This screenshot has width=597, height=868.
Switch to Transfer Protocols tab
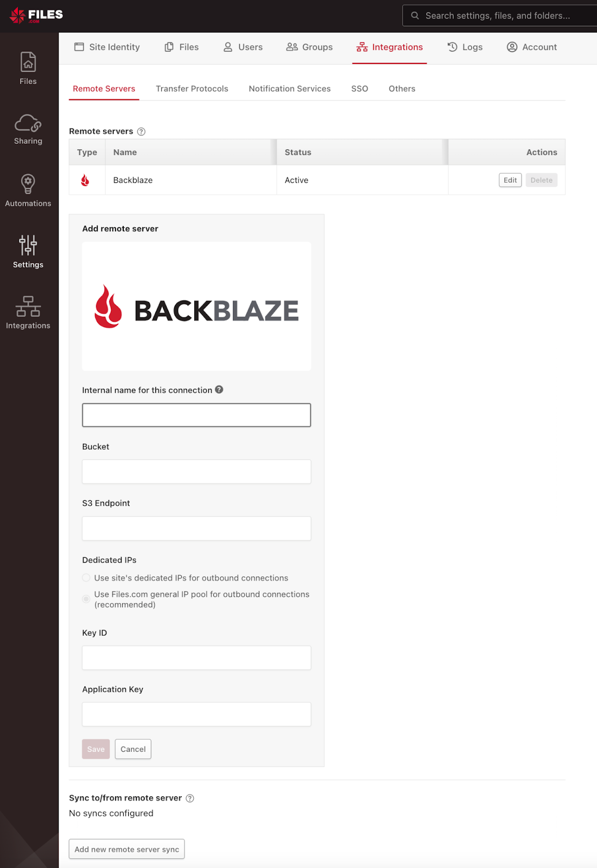(x=192, y=88)
